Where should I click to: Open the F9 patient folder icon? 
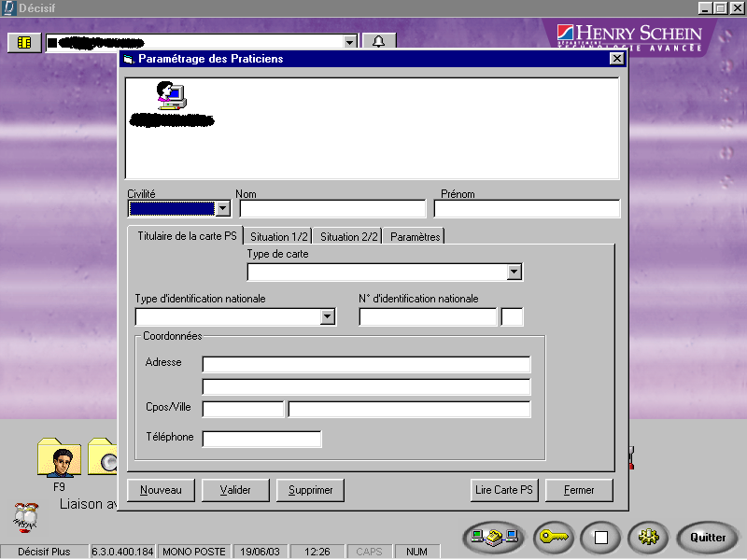tap(60, 459)
